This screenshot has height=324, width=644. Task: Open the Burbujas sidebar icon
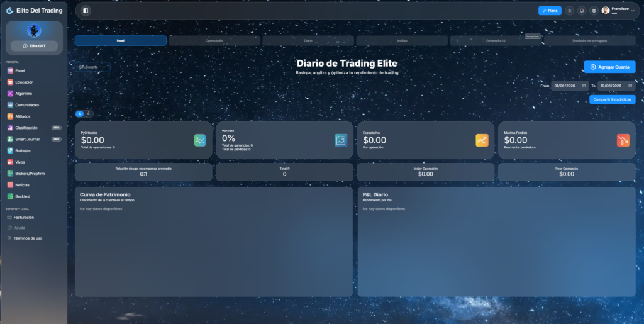10,151
